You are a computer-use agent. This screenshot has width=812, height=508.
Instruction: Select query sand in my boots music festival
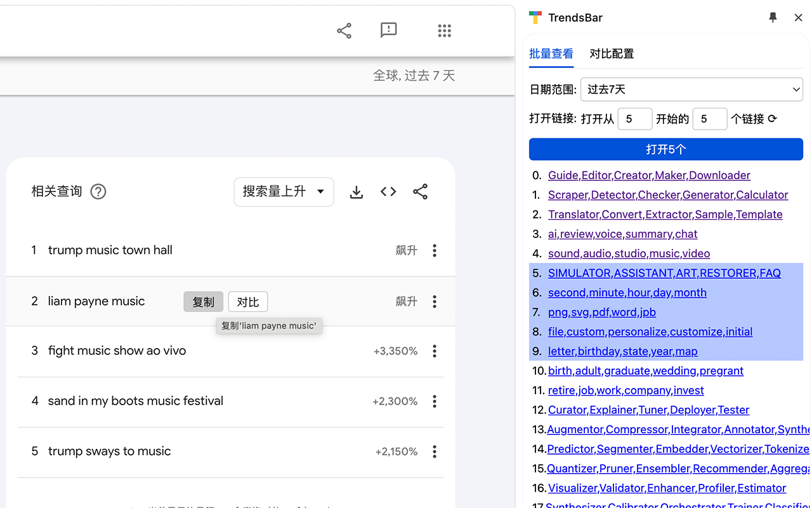(136, 401)
